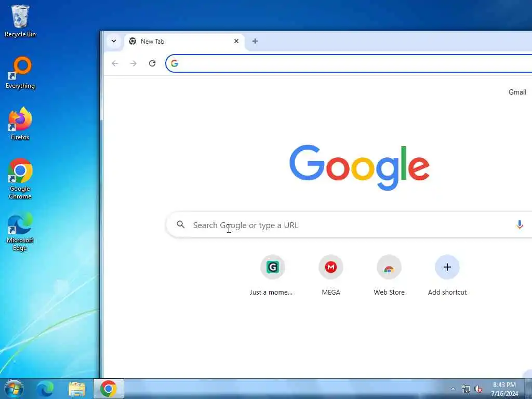
Task: Click the magnifier icon in search box
Action: click(x=181, y=224)
